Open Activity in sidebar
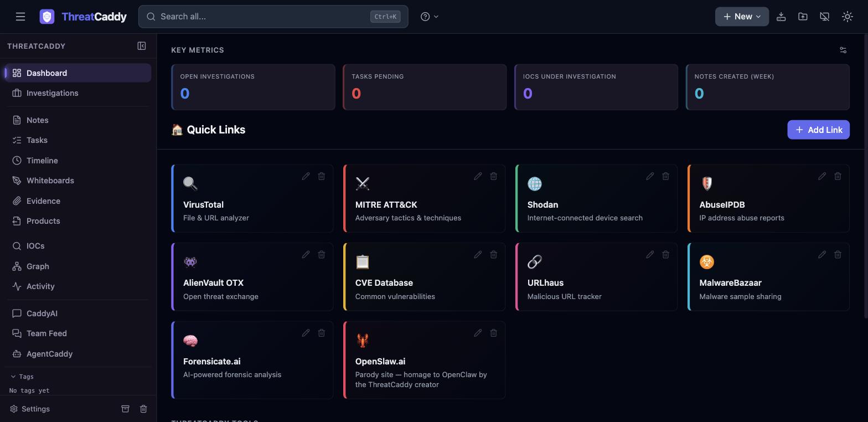 click(77, 286)
